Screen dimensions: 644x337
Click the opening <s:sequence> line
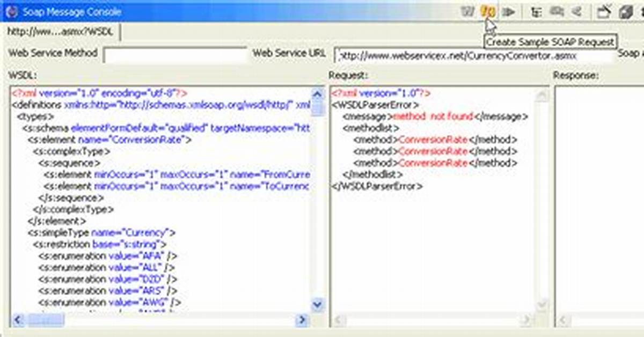pyautogui.click(x=69, y=163)
